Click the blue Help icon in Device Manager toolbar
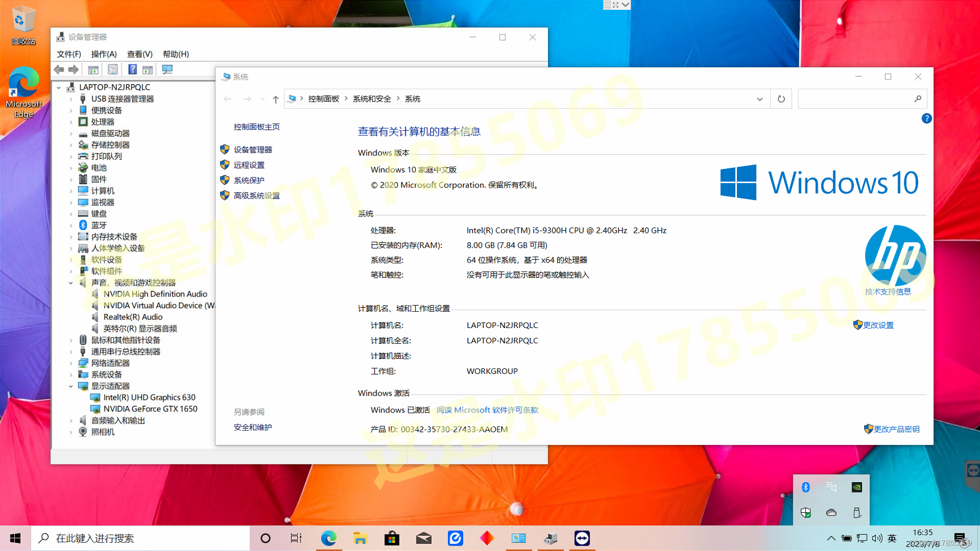The width and height of the screenshot is (980, 551). tap(132, 69)
